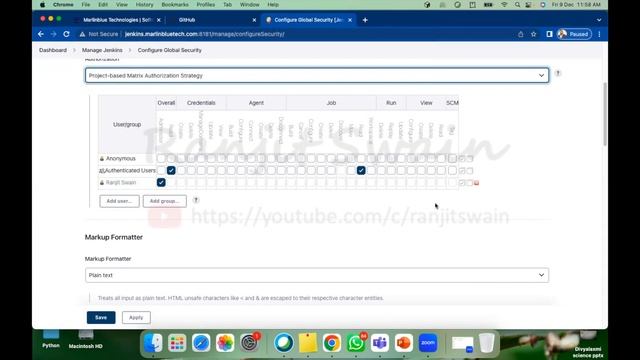Image resolution: width=640 pixels, height=360 pixels.
Task: Open Finder from the Dock
Action: 153,343
